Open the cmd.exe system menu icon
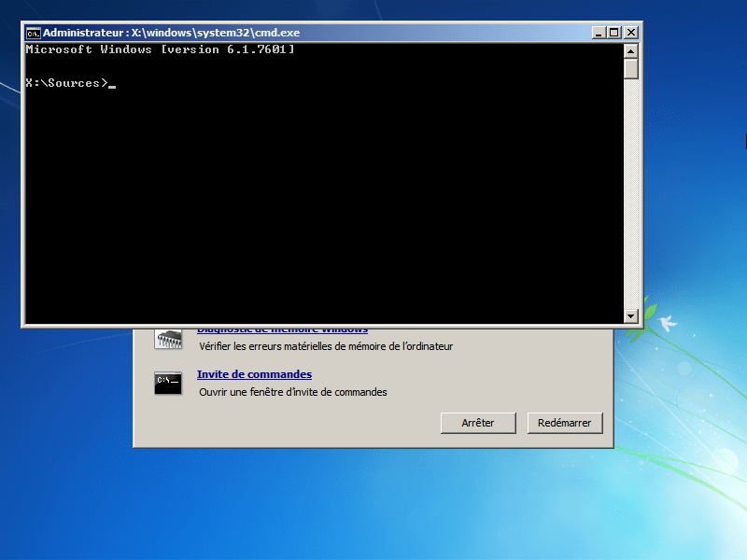Screen dimensions: 747x560 point(33,33)
